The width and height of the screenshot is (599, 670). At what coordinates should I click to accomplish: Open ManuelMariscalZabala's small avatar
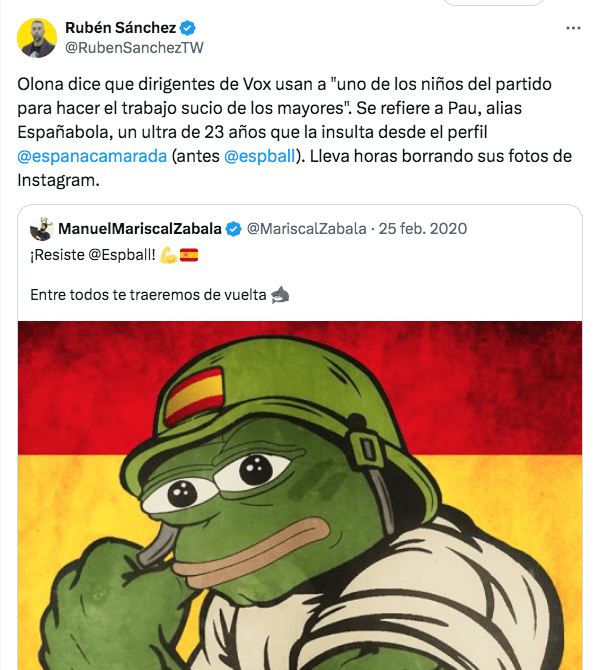click(41, 229)
